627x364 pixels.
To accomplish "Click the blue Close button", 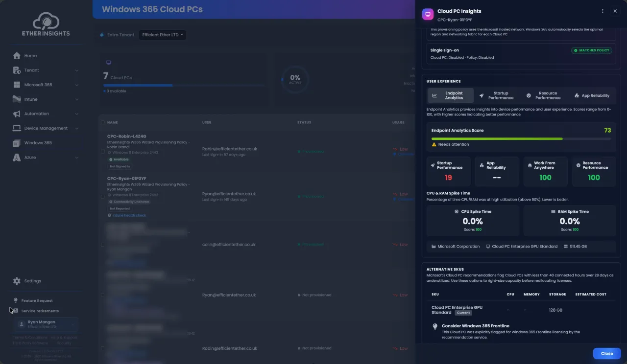I will click(607, 353).
